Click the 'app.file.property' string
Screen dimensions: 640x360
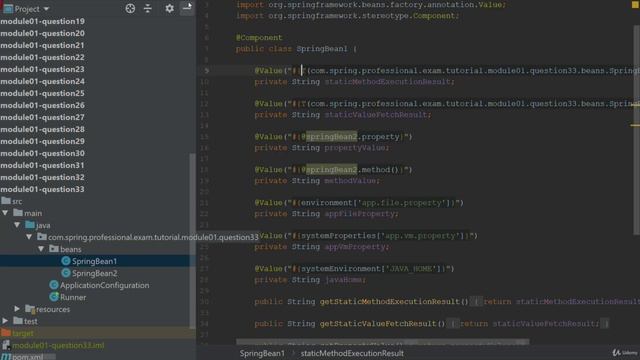pos(401,202)
